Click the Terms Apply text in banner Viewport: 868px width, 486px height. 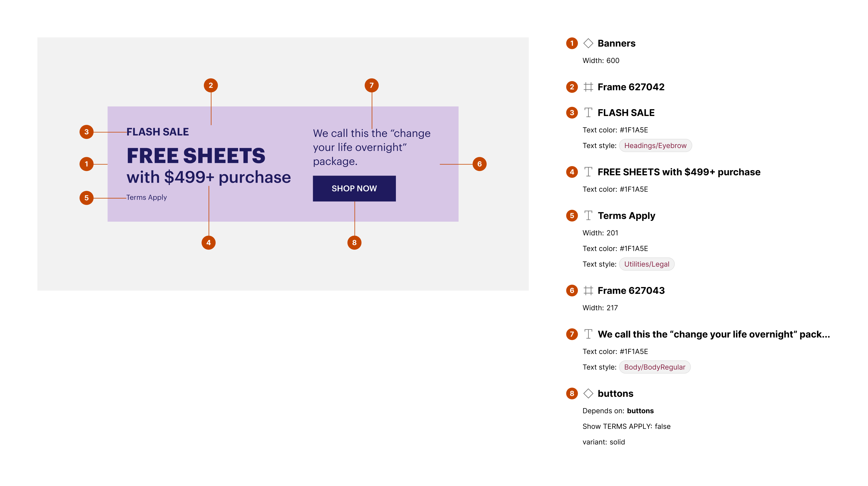147,197
